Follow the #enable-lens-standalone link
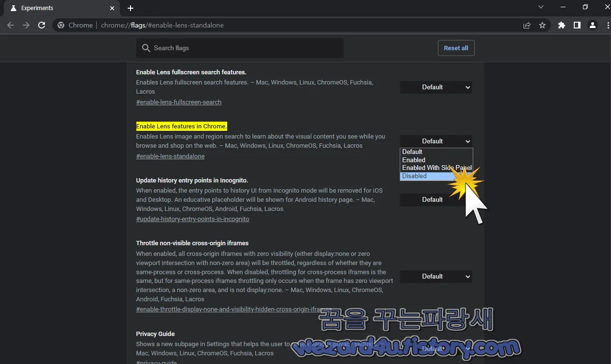Viewport: 611px width, 364px height. point(170,156)
